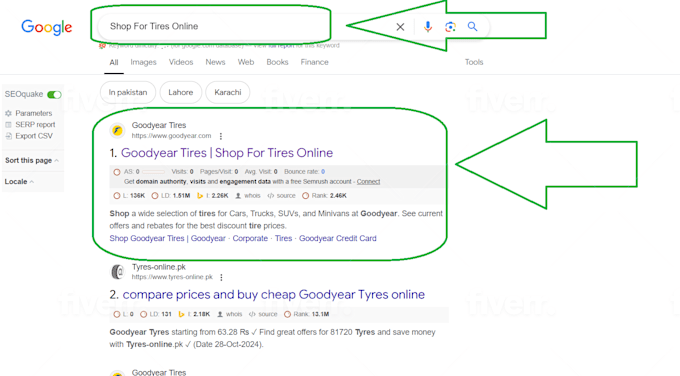Switch to the Finance tab
Viewport: 680px width, 376px height.
pos(314,62)
